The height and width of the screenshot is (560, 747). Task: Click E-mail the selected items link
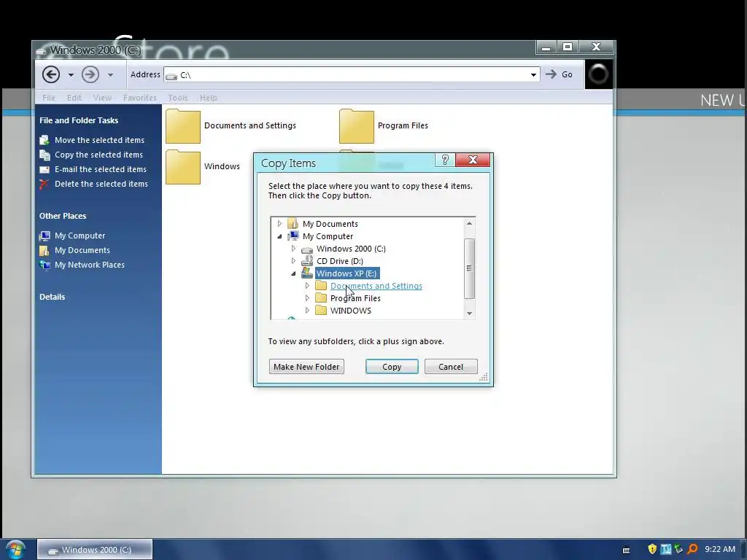pyautogui.click(x=101, y=169)
